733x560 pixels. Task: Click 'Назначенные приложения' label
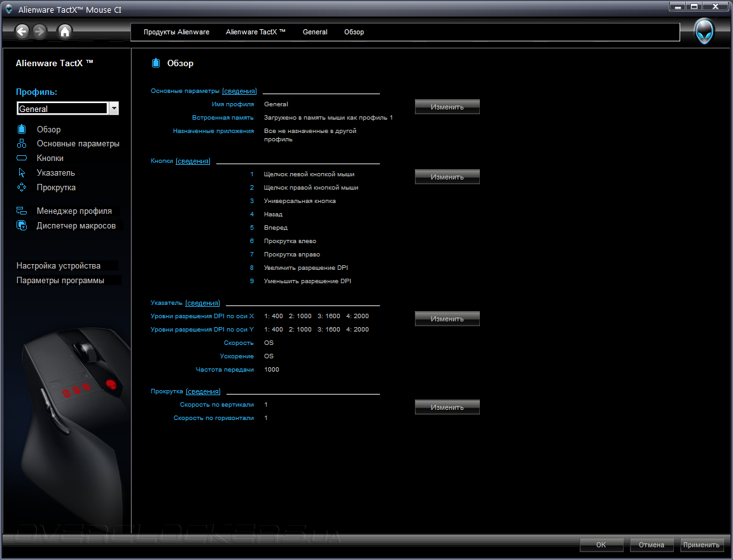tap(213, 131)
